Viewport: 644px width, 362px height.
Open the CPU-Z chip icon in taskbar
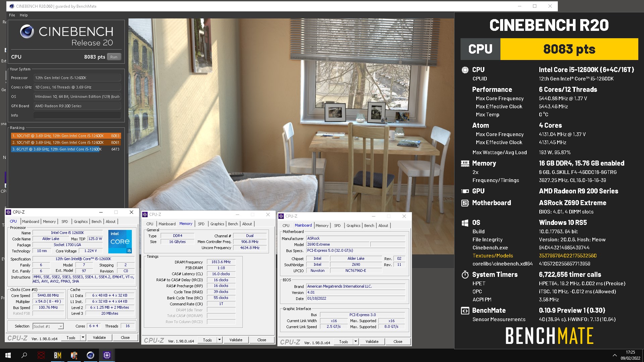(x=107, y=355)
